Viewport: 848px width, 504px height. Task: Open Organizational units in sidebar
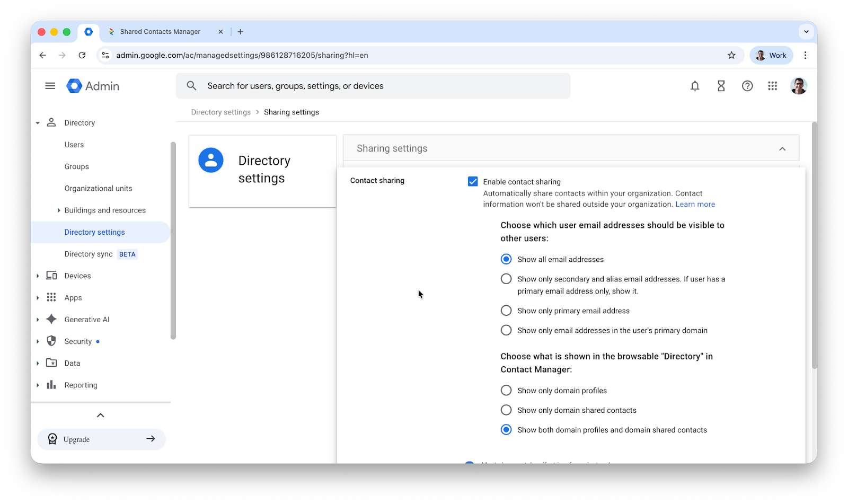[x=98, y=189]
